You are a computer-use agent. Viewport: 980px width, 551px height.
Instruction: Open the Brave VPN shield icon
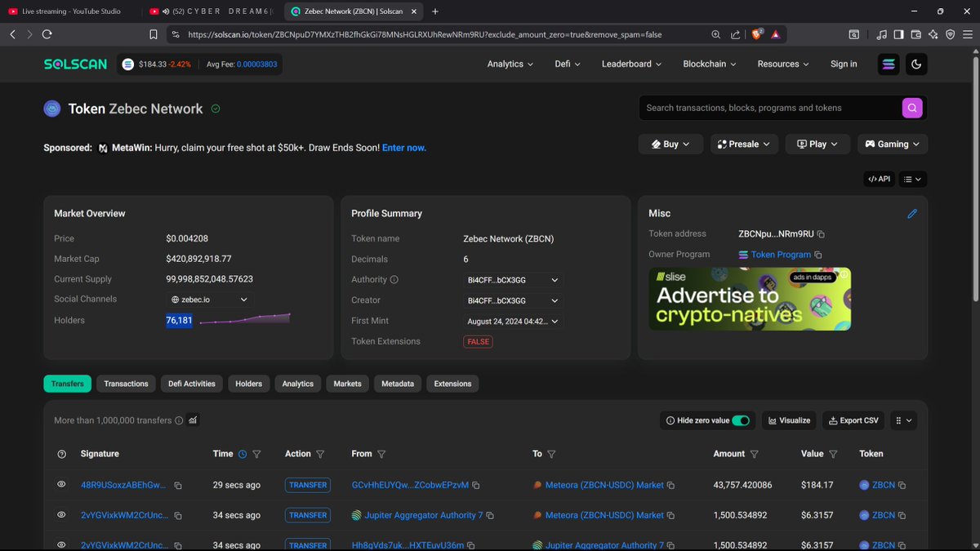[951, 34]
